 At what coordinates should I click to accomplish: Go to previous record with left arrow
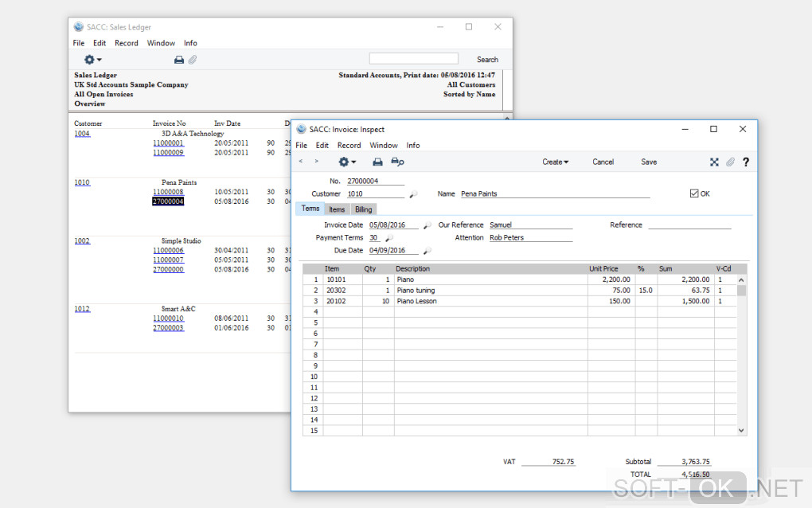click(x=301, y=162)
